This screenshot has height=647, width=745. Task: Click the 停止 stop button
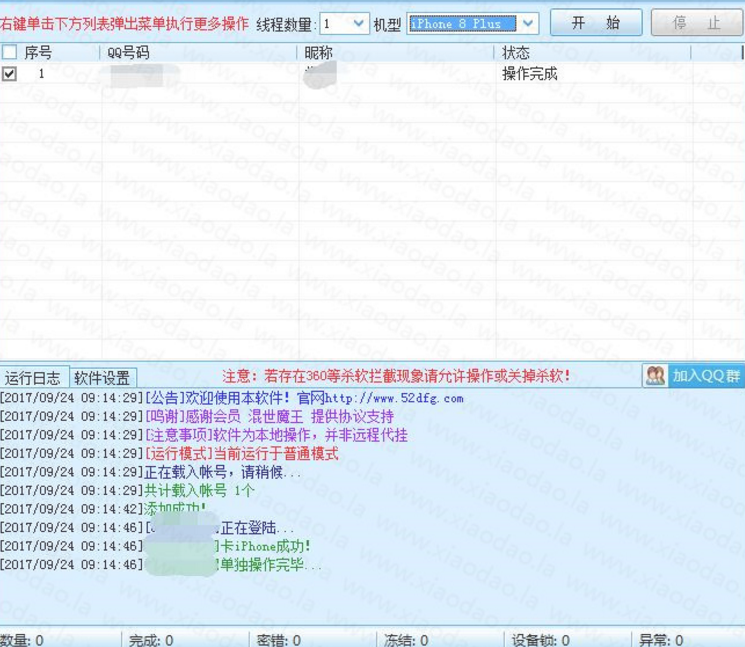point(697,22)
